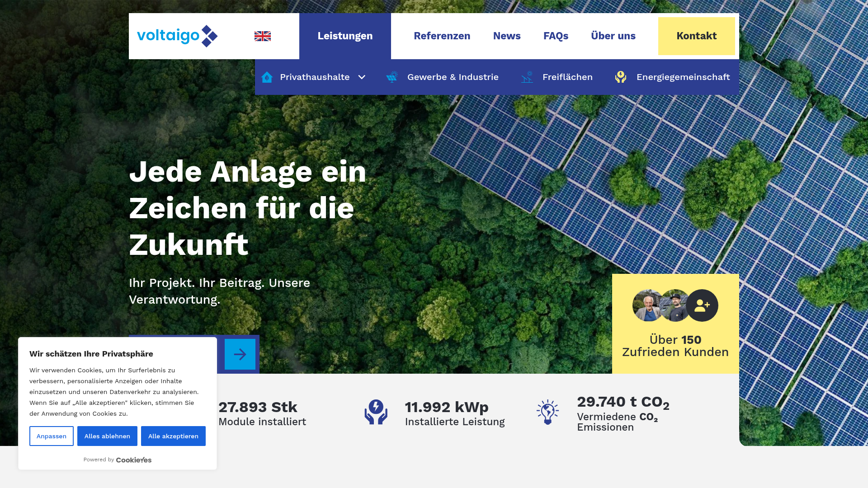This screenshot has height=488, width=868.
Task: Open the Leistungen menu tab
Action: [x=345, y=36]
